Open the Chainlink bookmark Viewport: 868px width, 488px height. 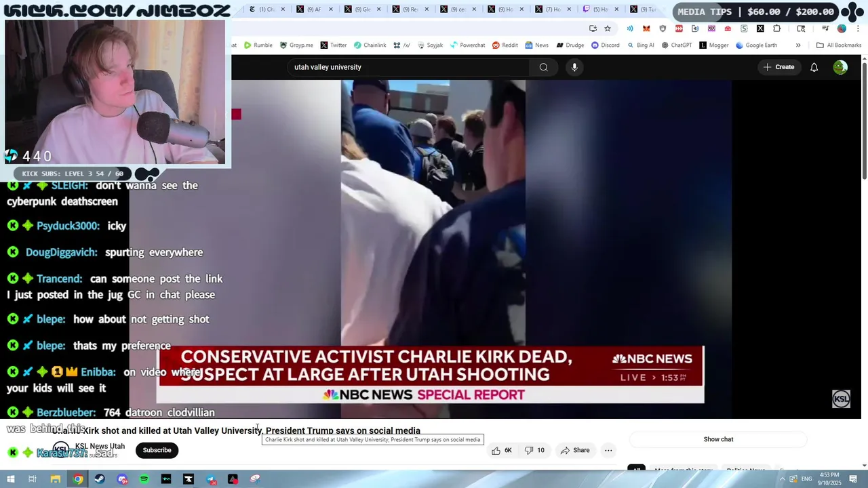[370, 45]
